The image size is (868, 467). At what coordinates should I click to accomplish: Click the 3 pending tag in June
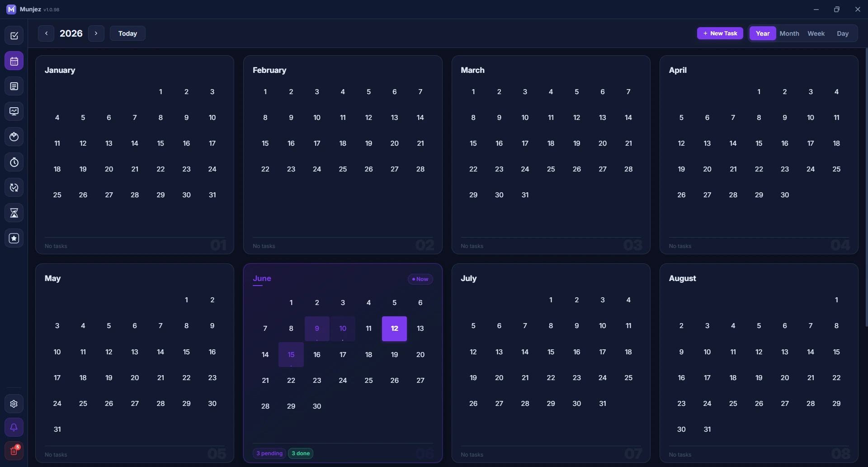(269, 453)
